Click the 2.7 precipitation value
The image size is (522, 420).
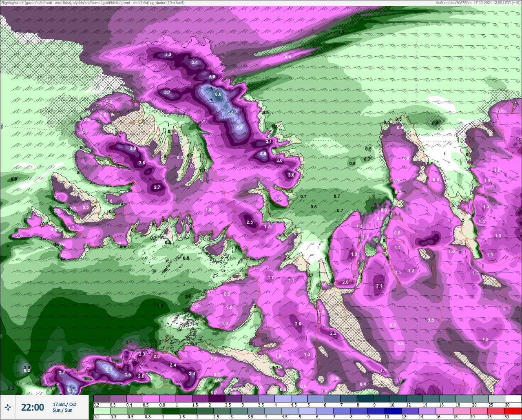pos(157,187)
